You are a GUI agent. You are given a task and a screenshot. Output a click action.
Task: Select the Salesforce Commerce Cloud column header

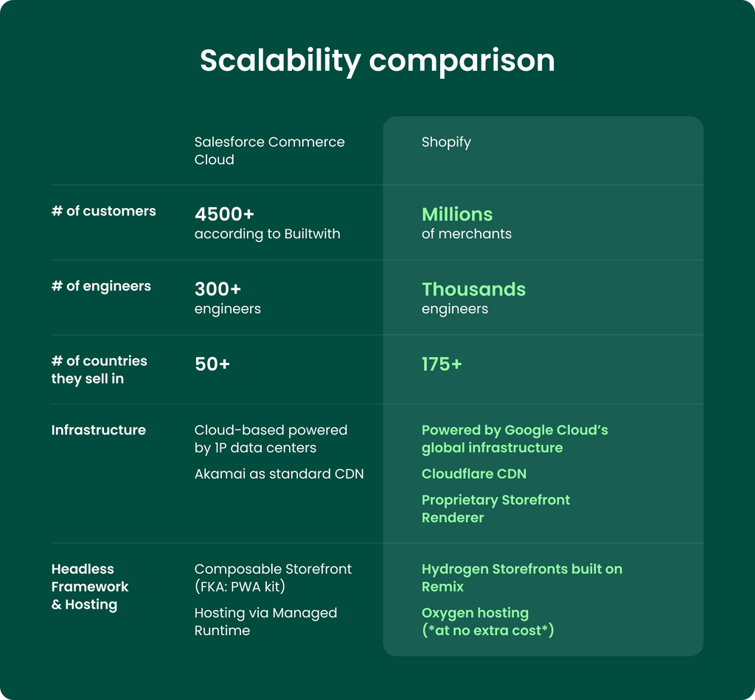point(269,150)
